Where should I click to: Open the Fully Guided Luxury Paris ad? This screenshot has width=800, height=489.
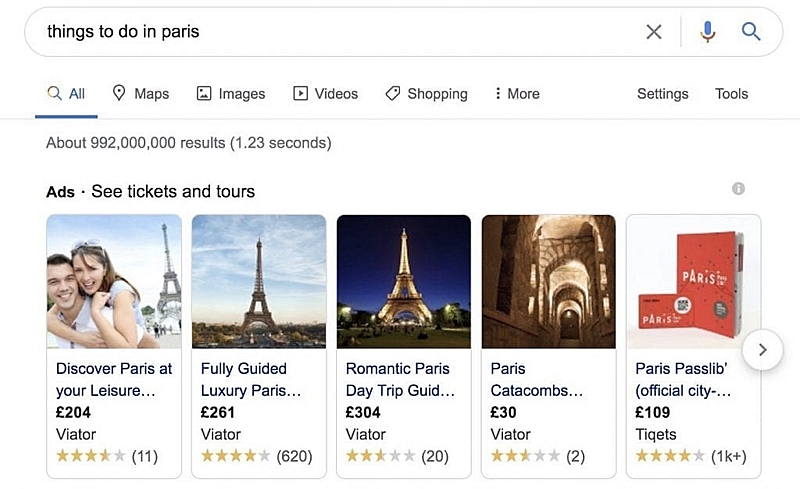(259, 346)
